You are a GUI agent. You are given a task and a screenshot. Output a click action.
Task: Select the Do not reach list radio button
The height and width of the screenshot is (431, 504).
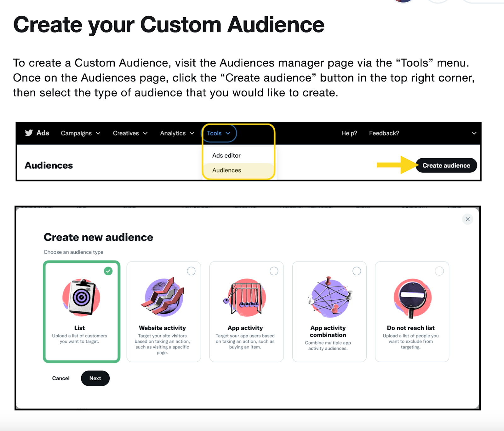coord(439,271)
